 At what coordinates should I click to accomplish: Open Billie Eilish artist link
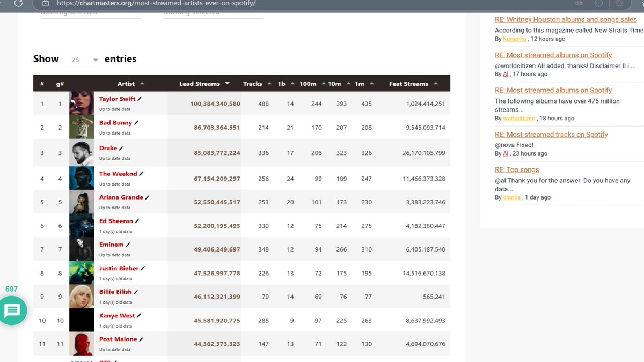pos(115,292)
